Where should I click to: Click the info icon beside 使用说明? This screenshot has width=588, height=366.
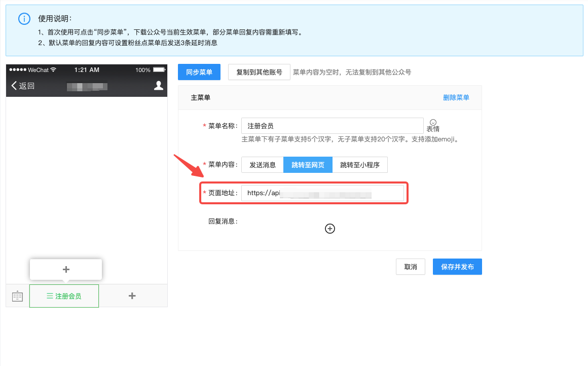click(24, 19)
